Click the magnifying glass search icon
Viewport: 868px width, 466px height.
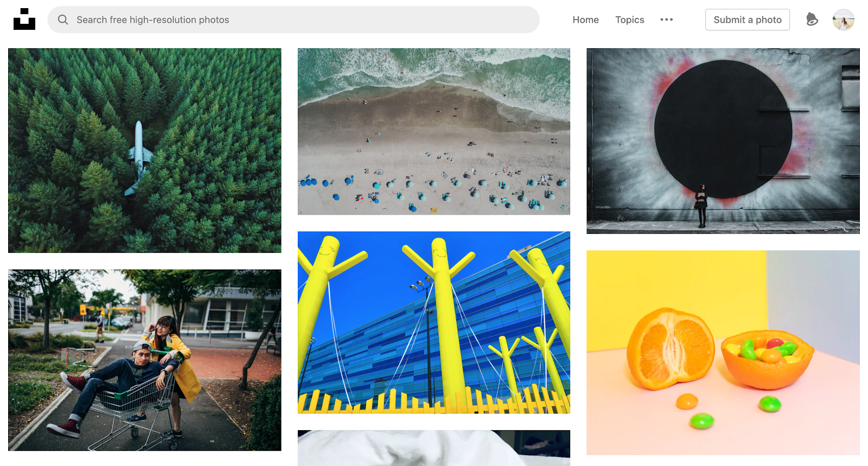[x=63, y=20]
